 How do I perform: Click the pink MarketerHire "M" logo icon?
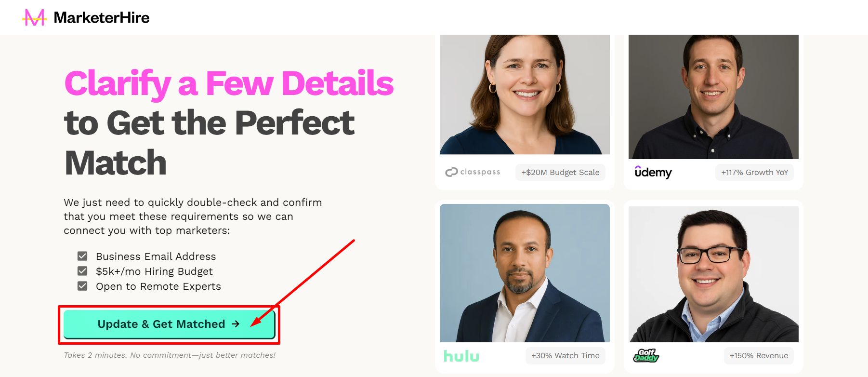pos(34,17)
